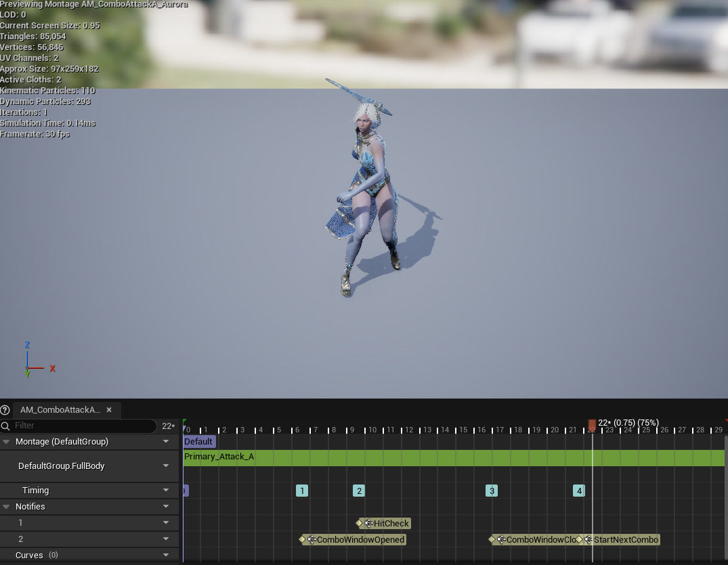Click the red playhead handle at frame 22
The image size is (728, 565).
[x=592, y=424]
